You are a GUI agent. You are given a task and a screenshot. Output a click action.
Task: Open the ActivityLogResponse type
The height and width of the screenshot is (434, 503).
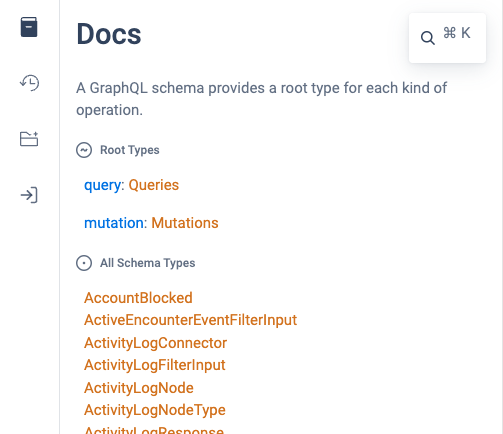point(154,430)
